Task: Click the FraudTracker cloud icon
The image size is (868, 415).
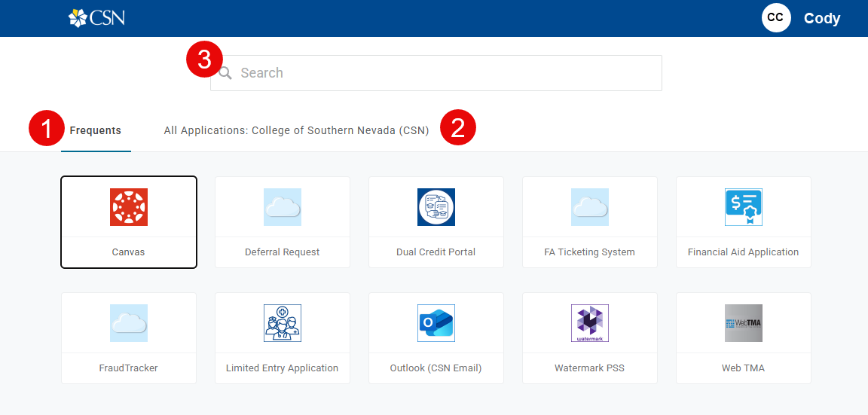Action: tap(129, 323)
